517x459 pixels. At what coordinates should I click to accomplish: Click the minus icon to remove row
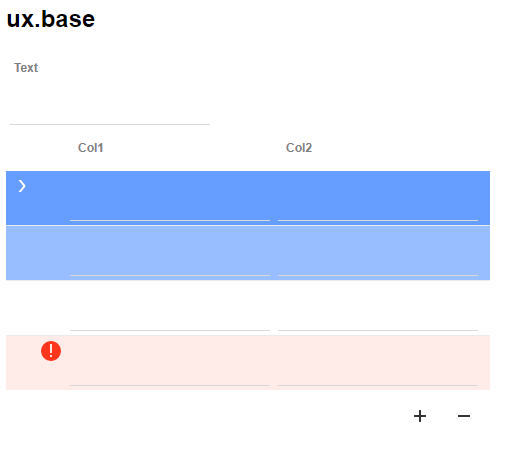(464, 416)
